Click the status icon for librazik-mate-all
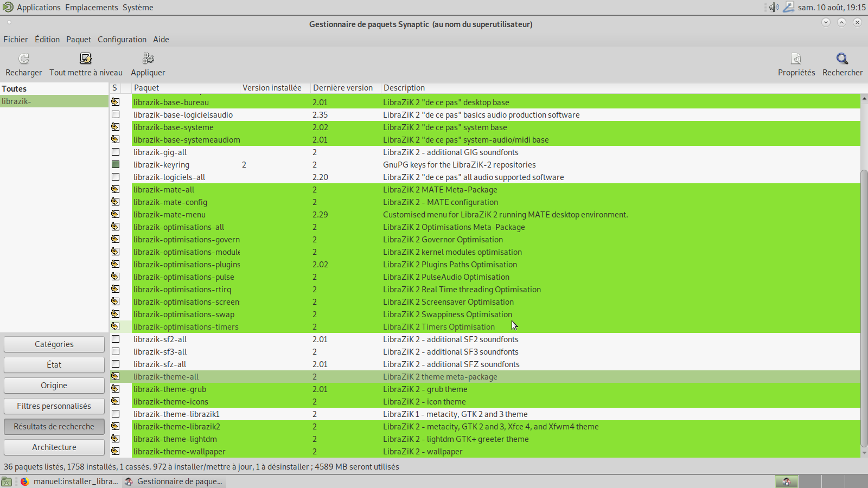The width and height of the screenshot is (868, 488). [116, 189]
